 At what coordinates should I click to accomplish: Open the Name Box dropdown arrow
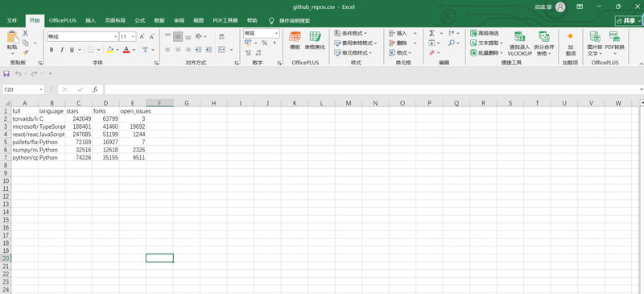pos(41,89)
